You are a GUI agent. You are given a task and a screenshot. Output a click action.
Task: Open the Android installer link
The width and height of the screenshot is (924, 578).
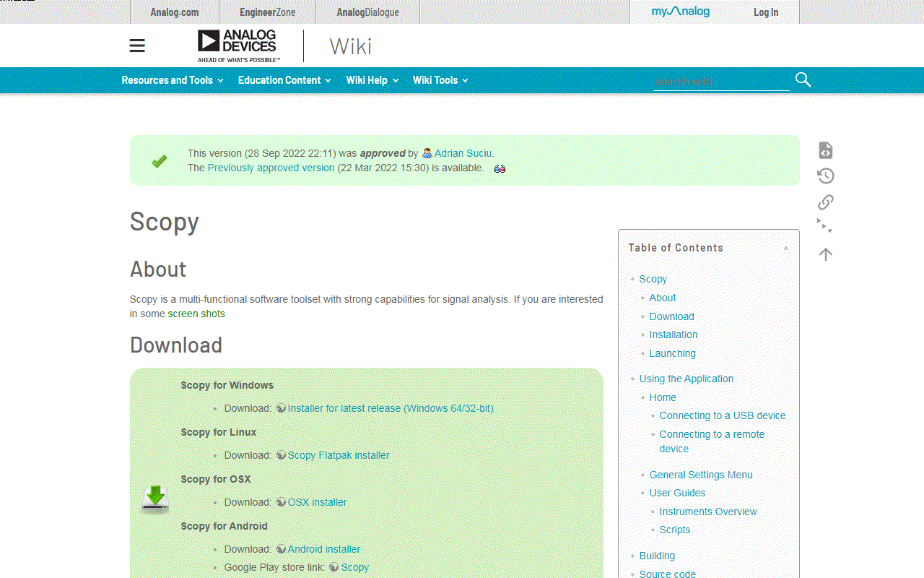tap(324, 549)
